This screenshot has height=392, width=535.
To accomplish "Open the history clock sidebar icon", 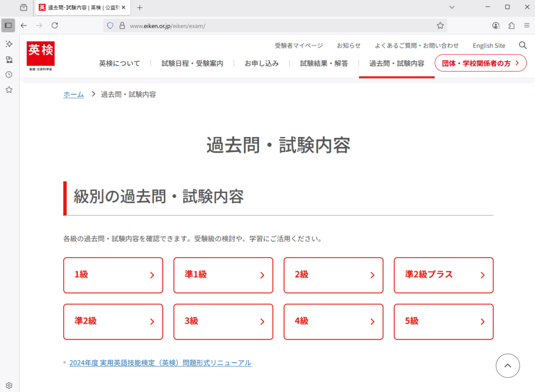I will point(9,74).
